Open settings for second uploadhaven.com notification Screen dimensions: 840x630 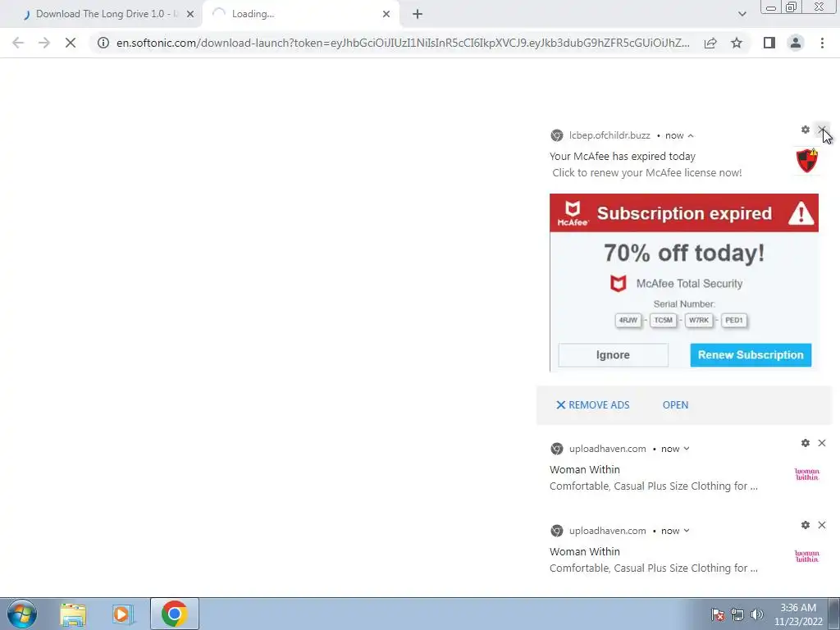pyautogui.click(x=806, y=525)
